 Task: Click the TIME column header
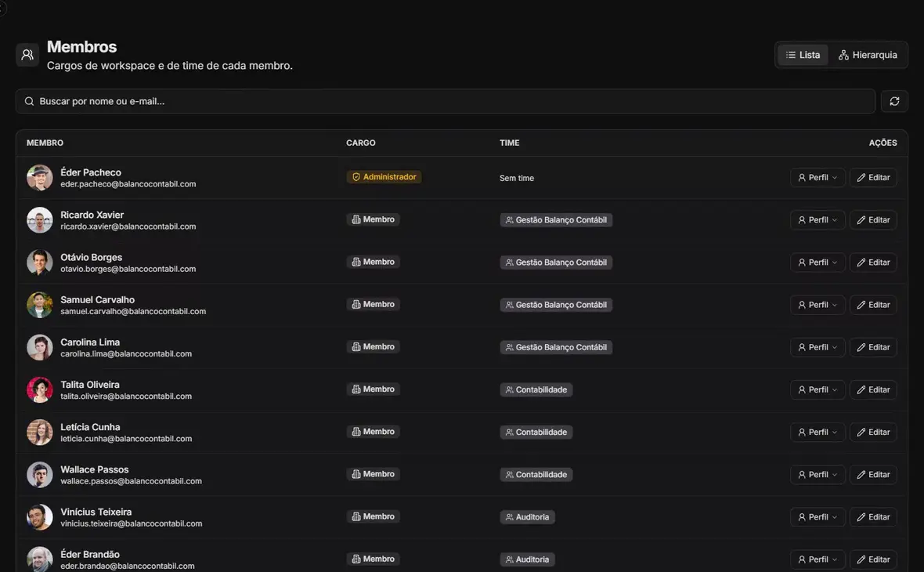pyautogui.click(x=510, y=143)
